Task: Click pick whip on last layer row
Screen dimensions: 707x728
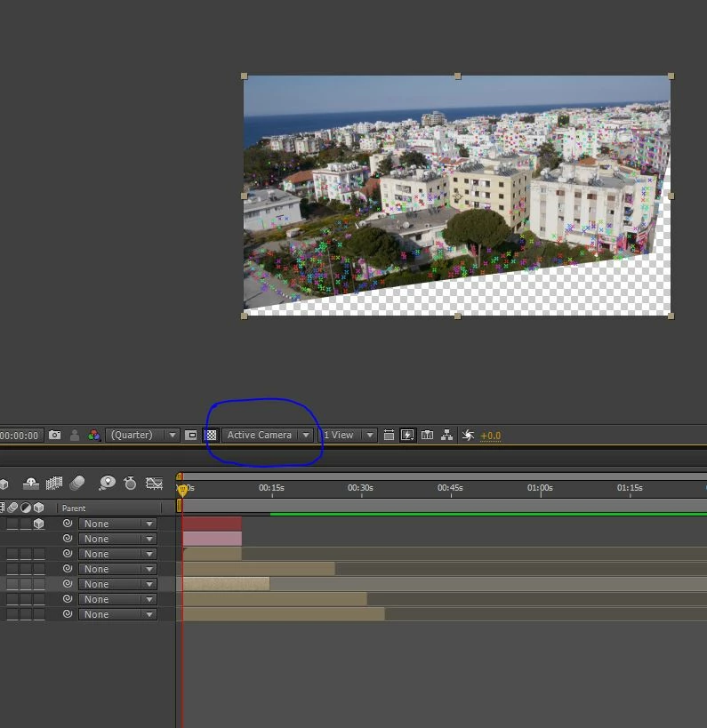Action: coord(68,614)
